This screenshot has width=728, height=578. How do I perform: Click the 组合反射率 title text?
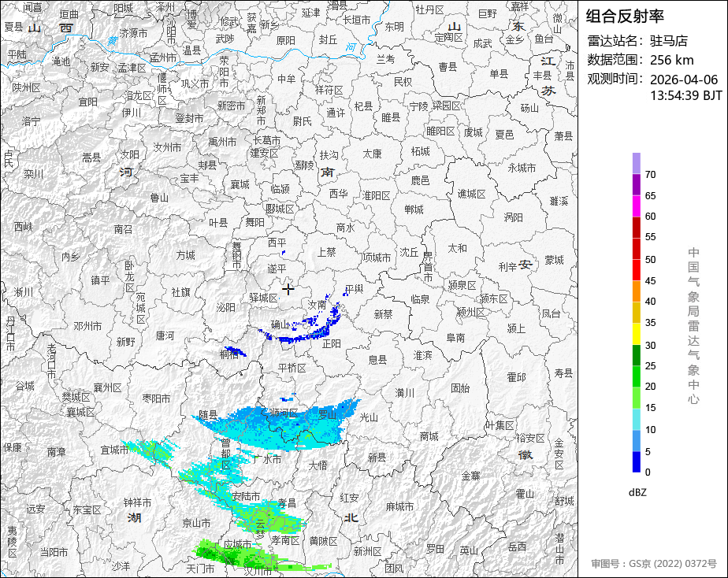pyautogui.click(x=625, y=17)
